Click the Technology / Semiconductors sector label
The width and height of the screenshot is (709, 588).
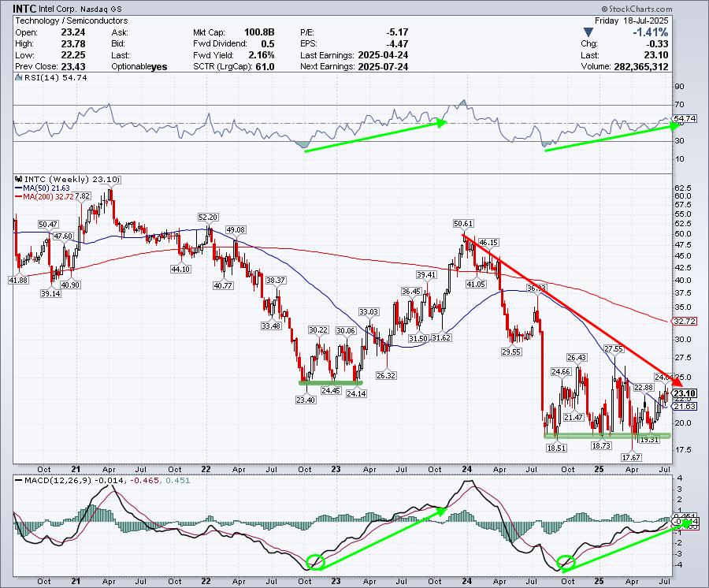60,21
